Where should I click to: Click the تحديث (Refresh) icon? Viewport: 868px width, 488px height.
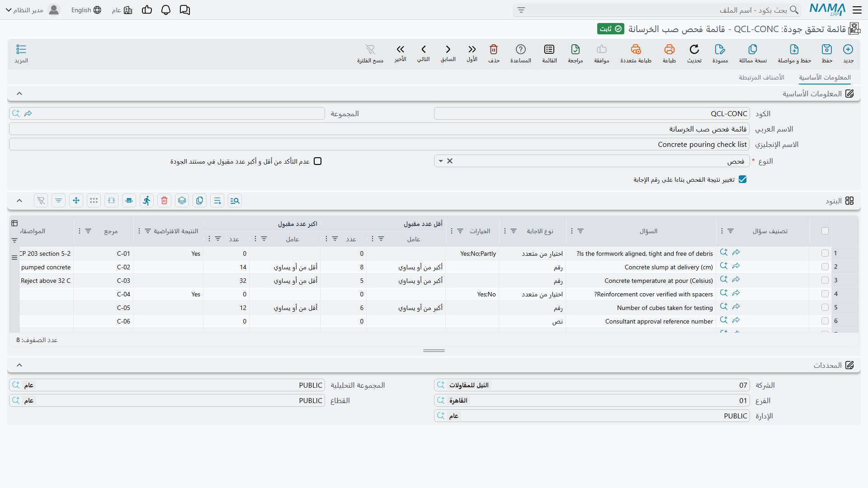pyautogui.click(x=694, y=49)
